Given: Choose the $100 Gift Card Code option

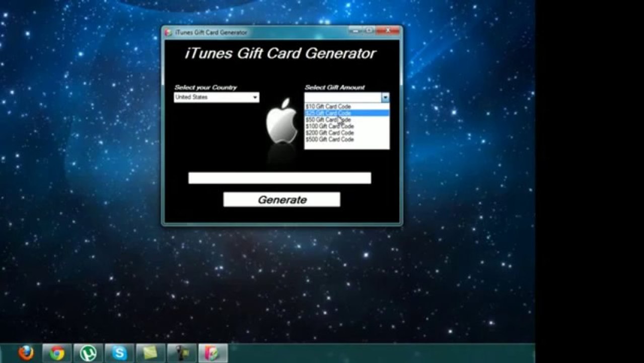Looking at the screenshot, I should [346, 126].
